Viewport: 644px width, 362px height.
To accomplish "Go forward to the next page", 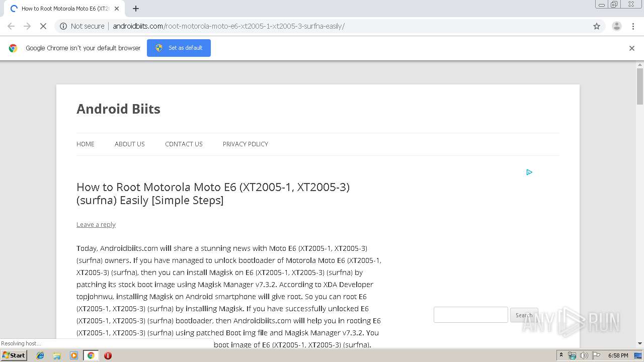I will tap(27, 26).
